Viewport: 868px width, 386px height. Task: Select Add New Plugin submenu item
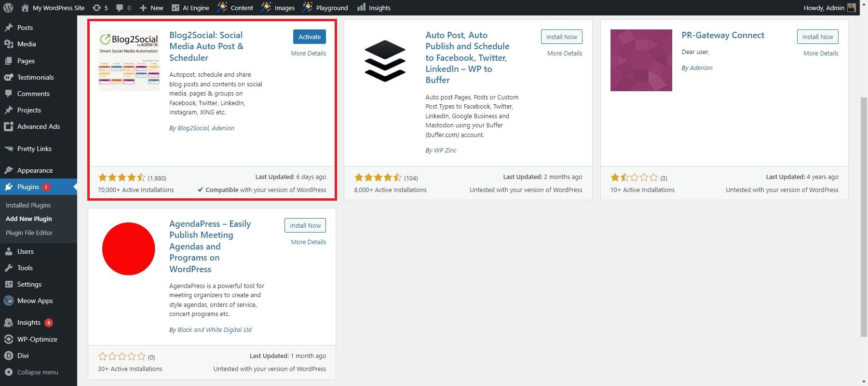pyautogui.click(x=29, y=219)
